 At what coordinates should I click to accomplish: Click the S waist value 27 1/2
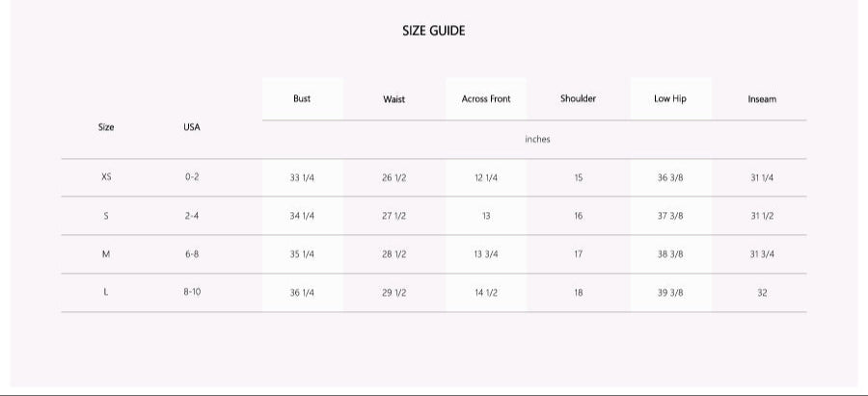(x=393, y=216)
